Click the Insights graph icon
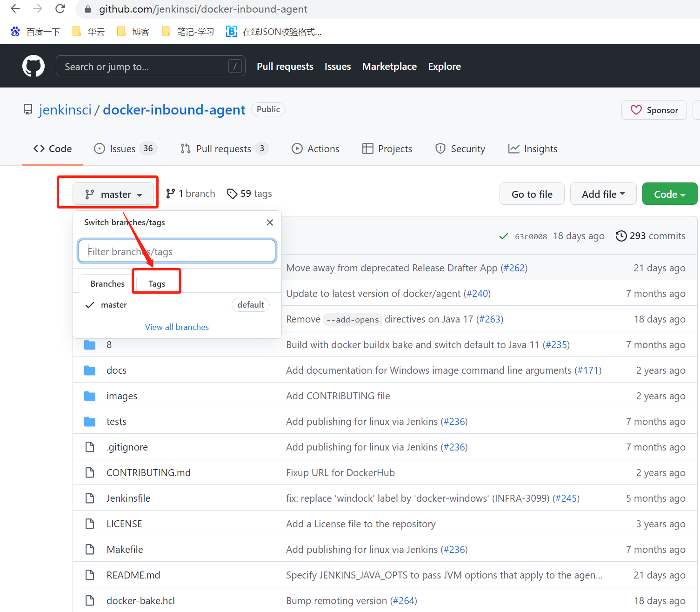Image resolution: width=700 pixels, height=612 pixels. point(514,148)
